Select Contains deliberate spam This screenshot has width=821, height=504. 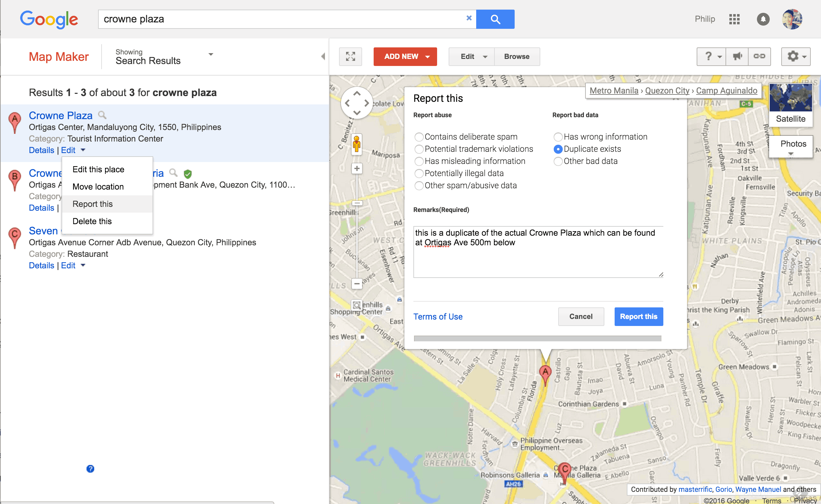click(x=419, y=137)
